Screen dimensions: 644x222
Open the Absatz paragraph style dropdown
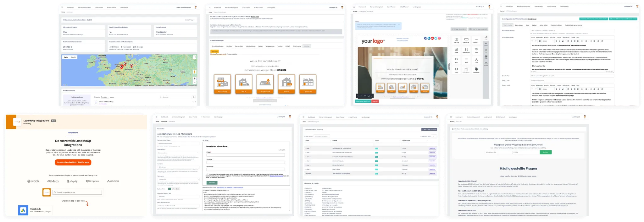547,41
